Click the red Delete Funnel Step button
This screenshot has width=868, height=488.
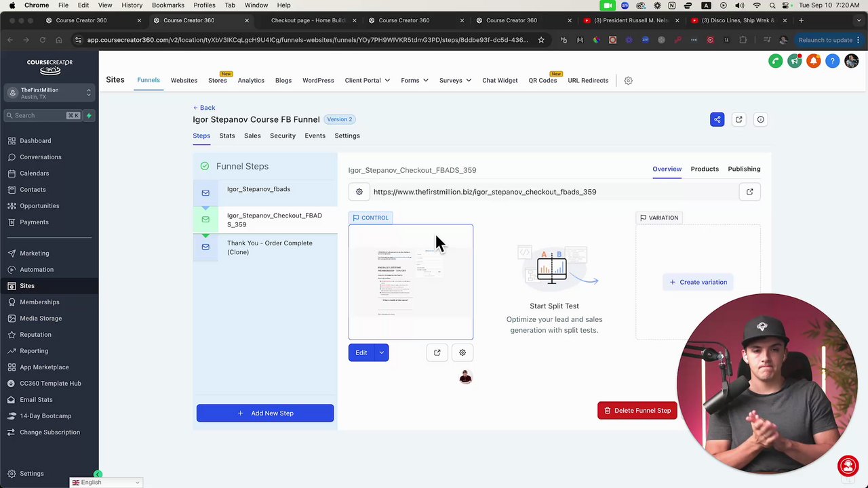(x=637, y=410)
